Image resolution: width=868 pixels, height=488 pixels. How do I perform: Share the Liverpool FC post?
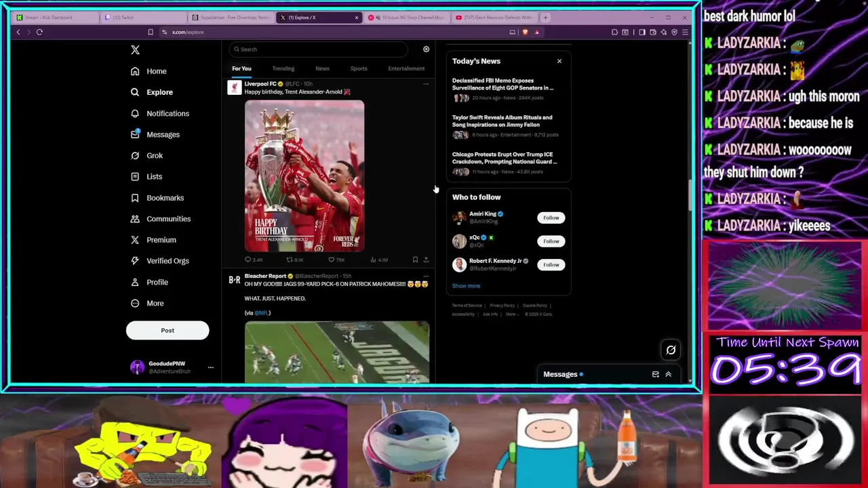point(426,260)
